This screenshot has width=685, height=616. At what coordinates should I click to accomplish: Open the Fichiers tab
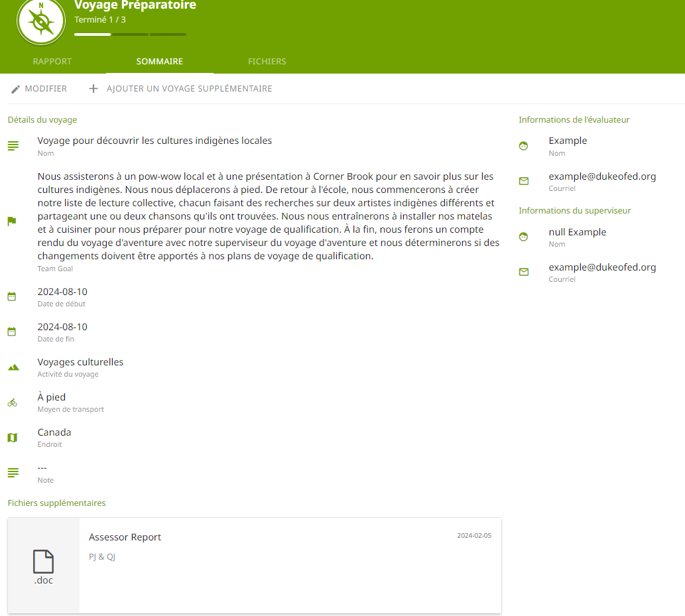click(267, 62)
